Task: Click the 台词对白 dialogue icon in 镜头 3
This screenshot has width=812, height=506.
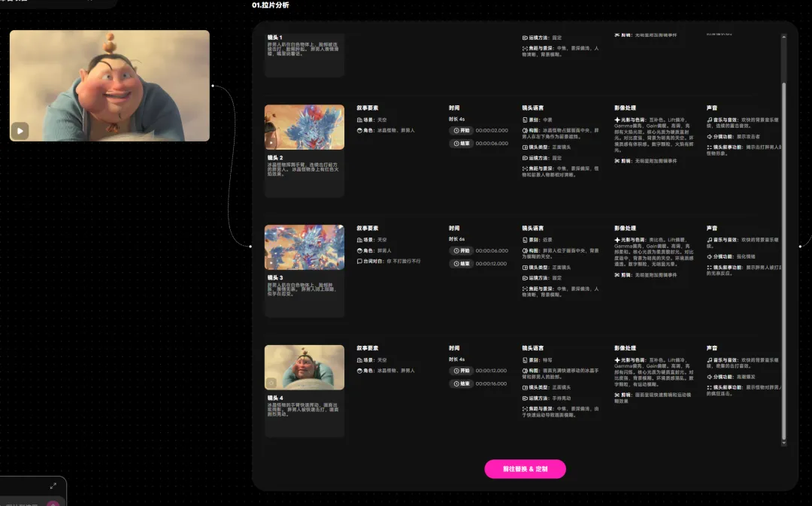Action: click(359, 262)
